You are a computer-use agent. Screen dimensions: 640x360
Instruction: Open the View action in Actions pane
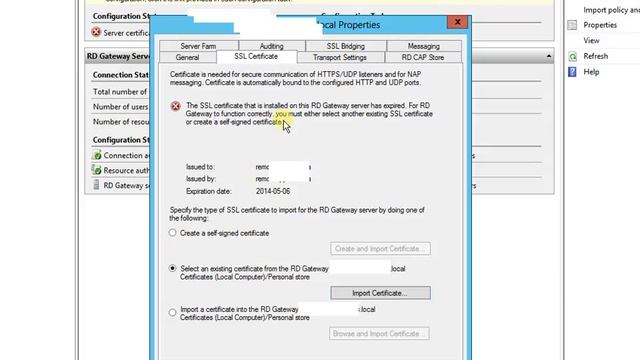pos(591,40)
